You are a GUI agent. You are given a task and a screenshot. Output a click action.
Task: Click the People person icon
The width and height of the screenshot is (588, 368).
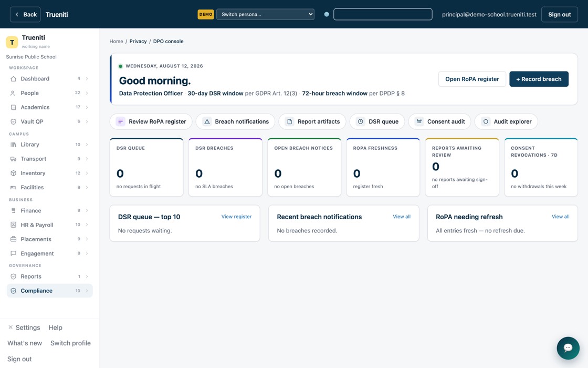tap(13, 93)
